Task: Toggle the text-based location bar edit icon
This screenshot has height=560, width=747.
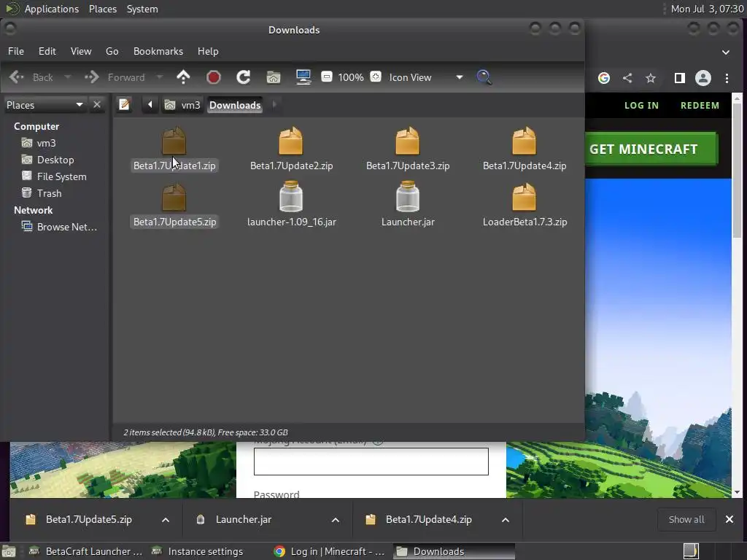Action: point(124,104)
